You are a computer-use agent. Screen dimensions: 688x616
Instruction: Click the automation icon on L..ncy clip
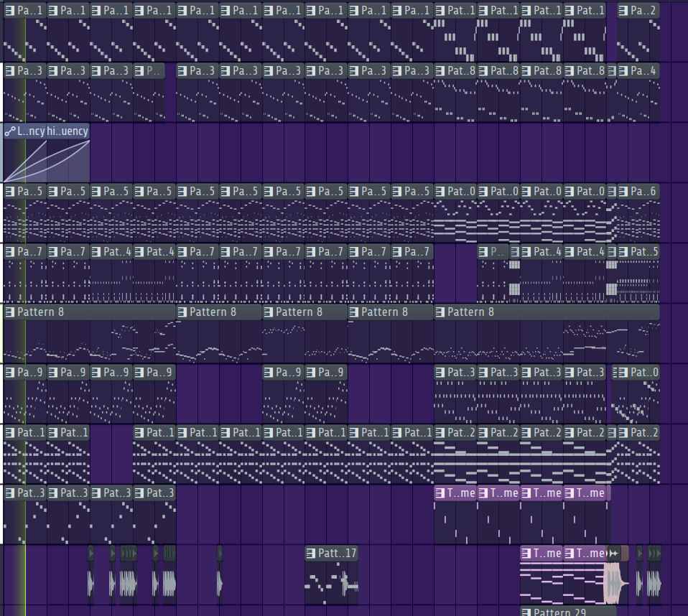pos(10,131)
